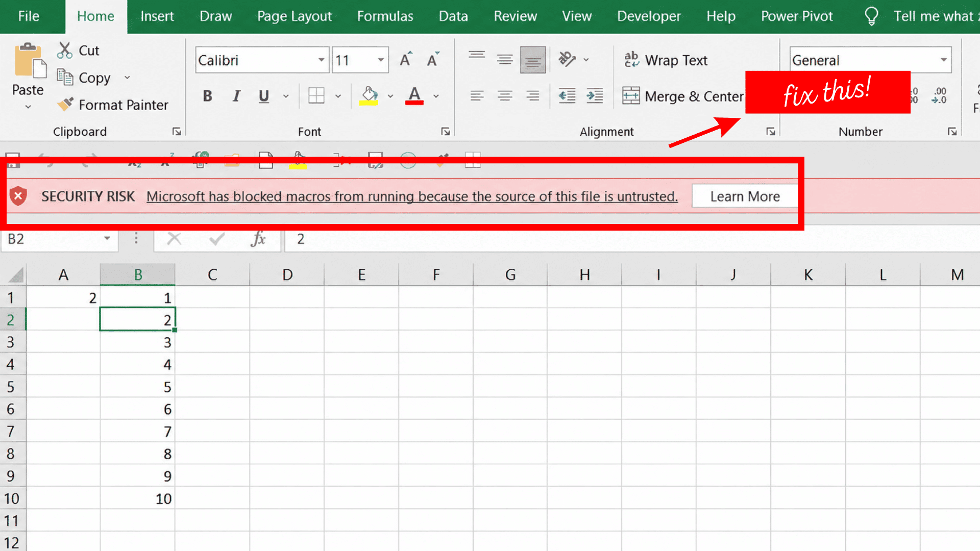The width and height of the screenshot is (980, 551).
Task: Select Top Align icon
Action: point(477,55)
